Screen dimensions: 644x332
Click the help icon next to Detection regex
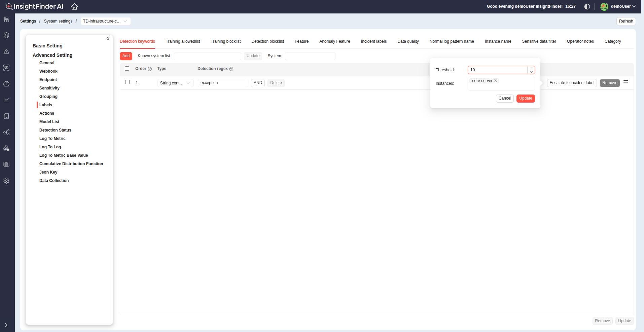point(231,69)
